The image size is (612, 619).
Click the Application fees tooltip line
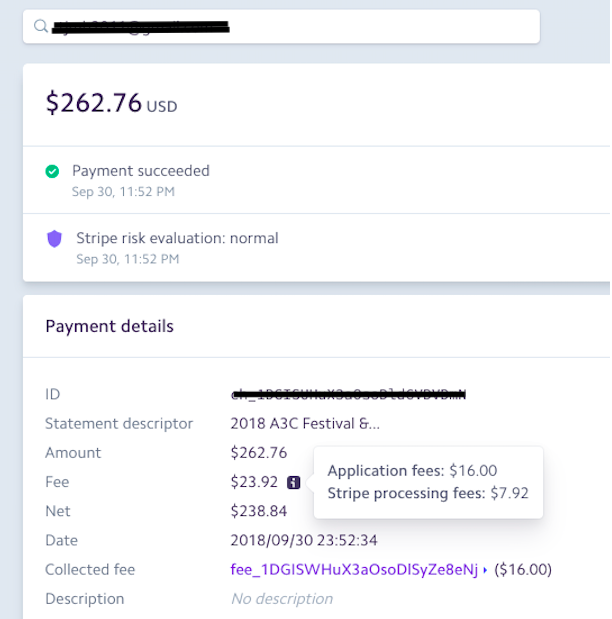point(412,471)
